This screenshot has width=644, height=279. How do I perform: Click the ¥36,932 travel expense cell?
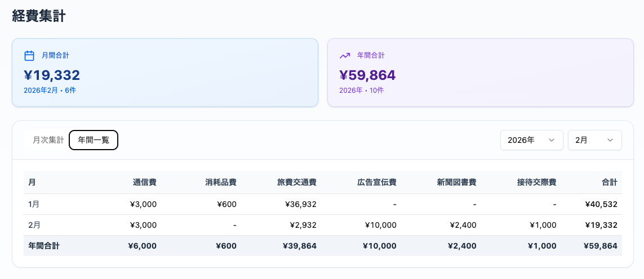[x=301, y=204]
